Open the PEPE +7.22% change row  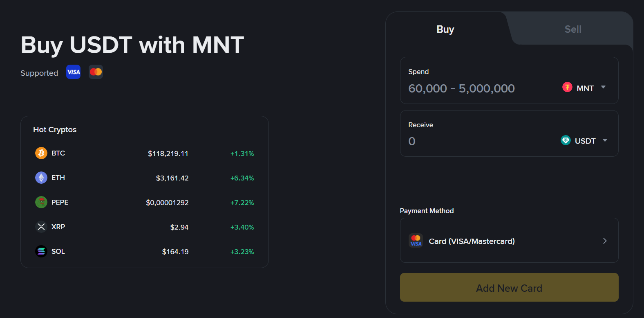[x=145, y=203]
